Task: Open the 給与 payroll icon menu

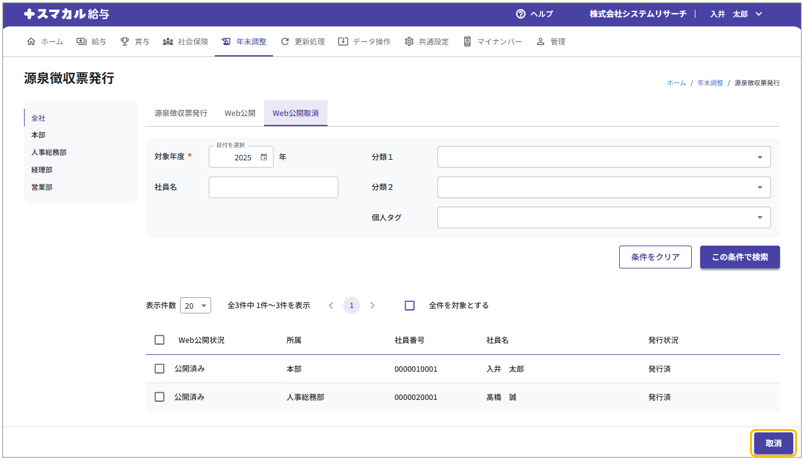Action: click(x=82, y=42)
